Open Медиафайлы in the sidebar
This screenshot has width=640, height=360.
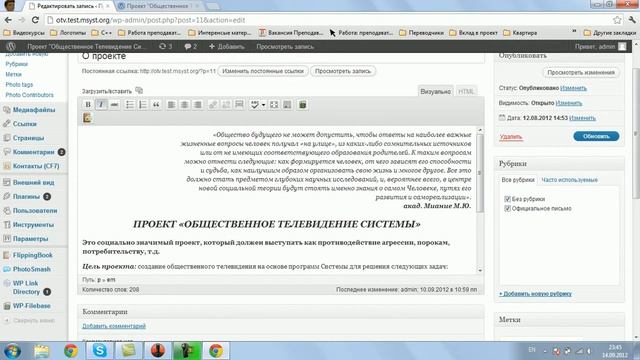[33, 110]
